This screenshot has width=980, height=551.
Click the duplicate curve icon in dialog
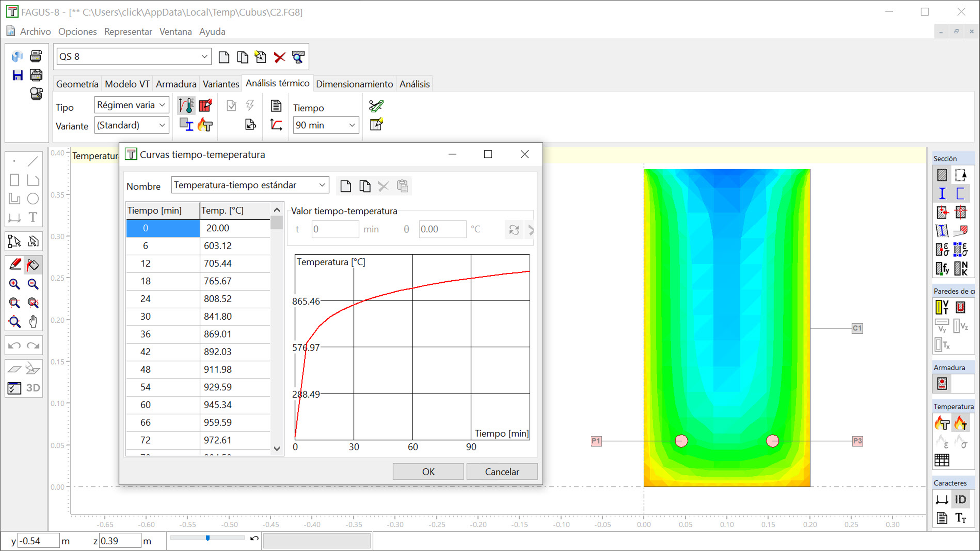(364, 186)
